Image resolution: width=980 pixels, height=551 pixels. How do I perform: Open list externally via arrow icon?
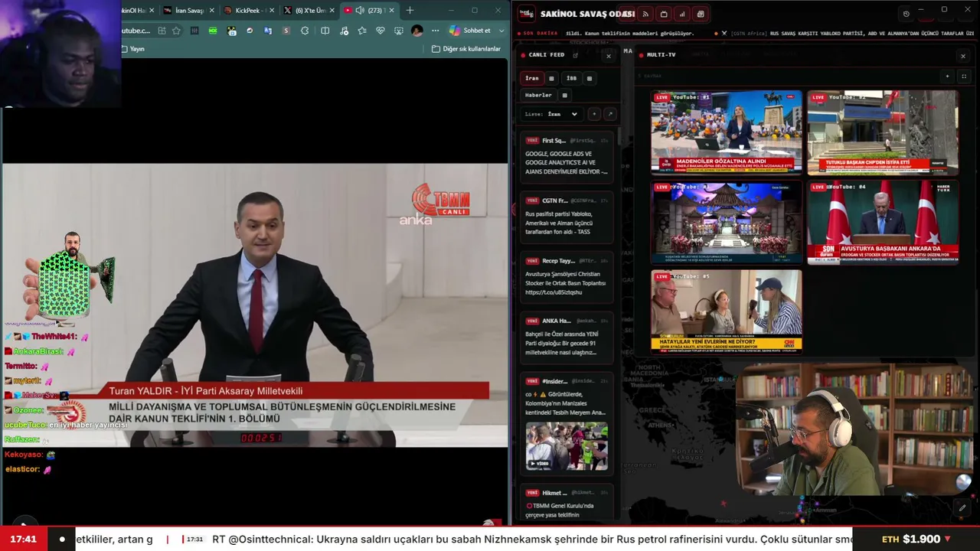click(x=610, y=114)
